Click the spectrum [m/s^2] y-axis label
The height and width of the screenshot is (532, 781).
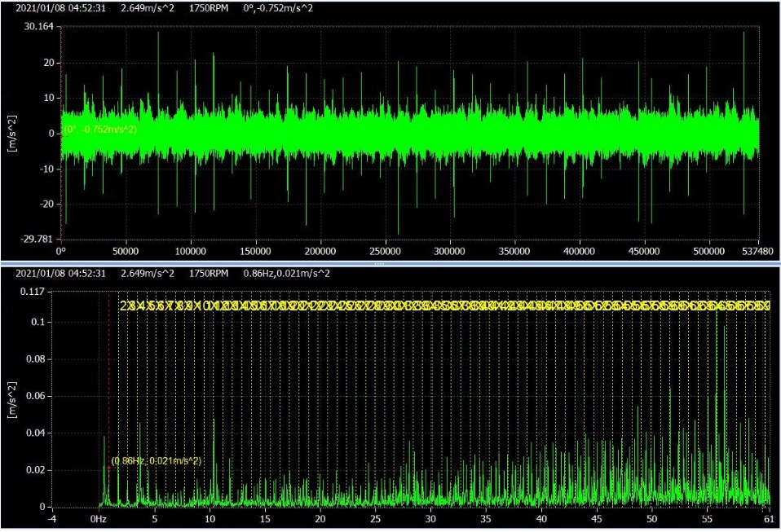[13, 399]
